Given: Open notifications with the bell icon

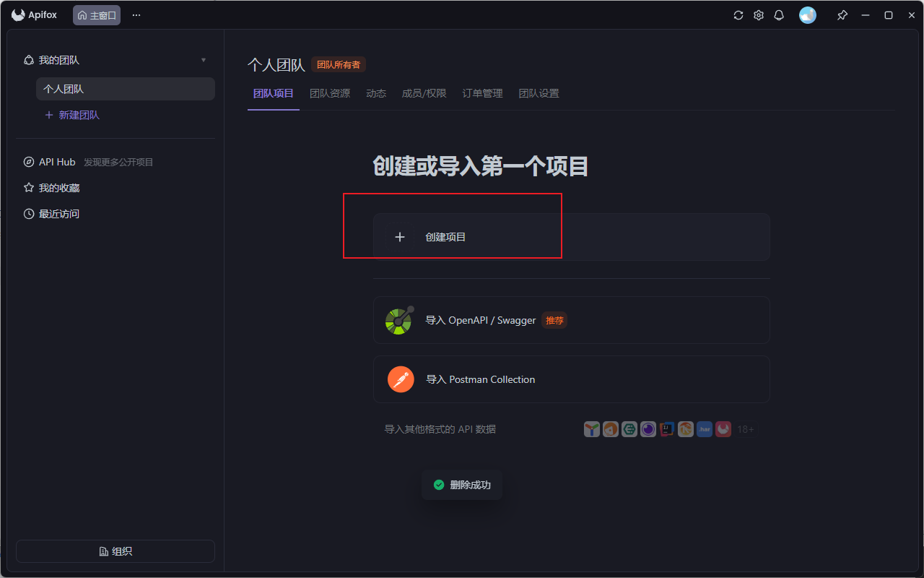Looking at the screenshot, I should 779,15.
